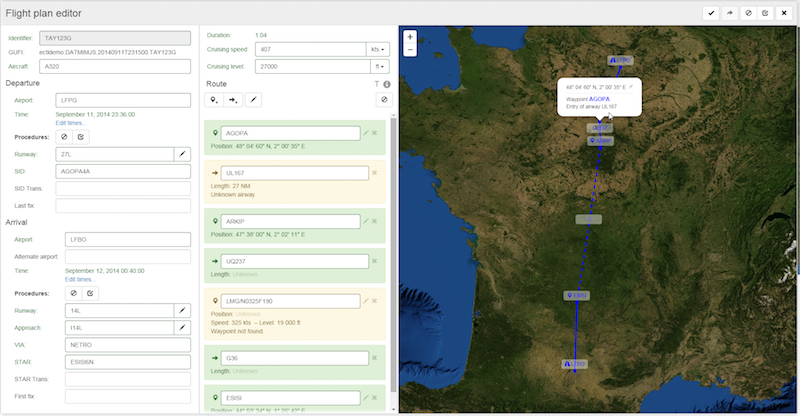Click the Alternate airport field
Viewport: 800px width, 416px height.
tap(128, 256)
